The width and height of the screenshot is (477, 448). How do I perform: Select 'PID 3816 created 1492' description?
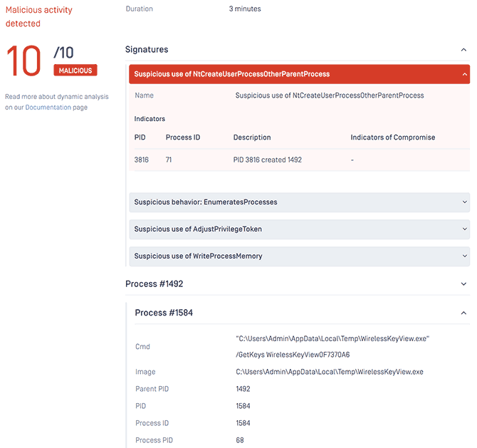click(x=268, y=160)
